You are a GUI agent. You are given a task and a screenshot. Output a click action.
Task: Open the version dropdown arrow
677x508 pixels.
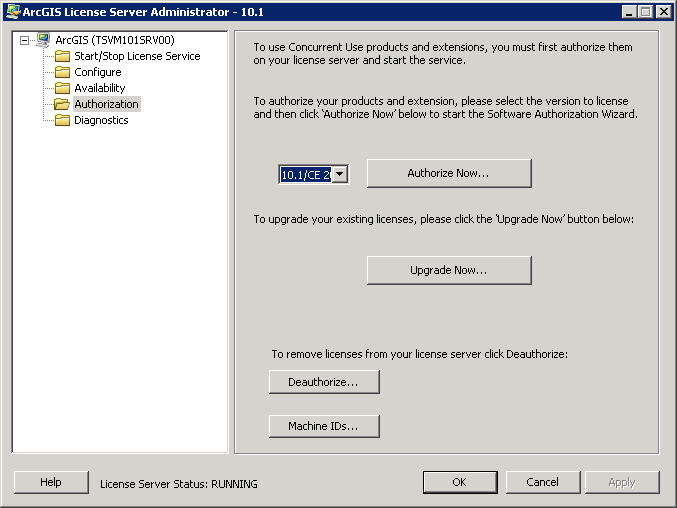pos(340,174)
